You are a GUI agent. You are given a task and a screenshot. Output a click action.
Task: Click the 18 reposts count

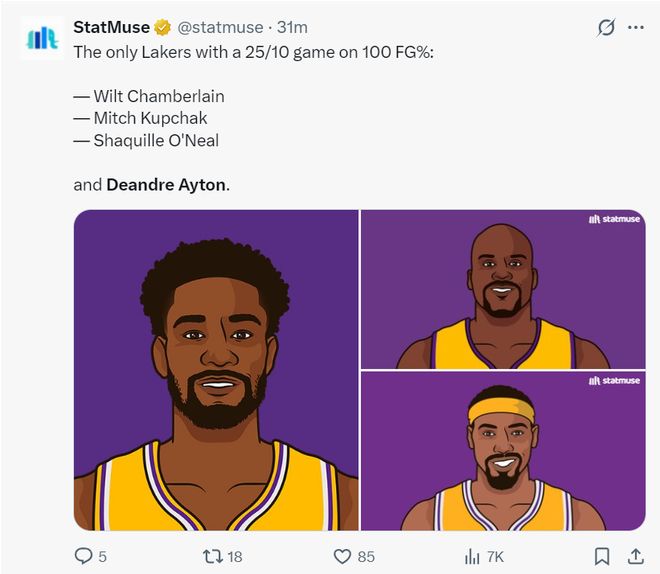234,556
